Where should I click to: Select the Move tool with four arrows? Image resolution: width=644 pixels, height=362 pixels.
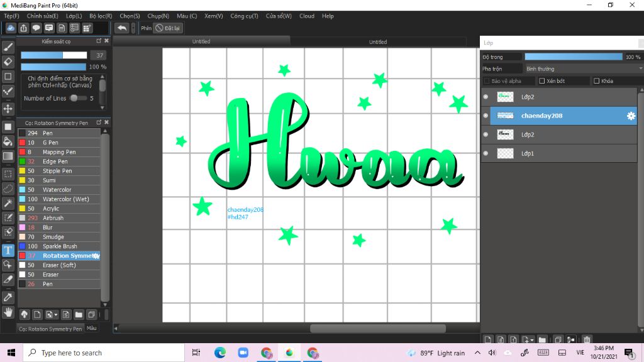point(8,109)
